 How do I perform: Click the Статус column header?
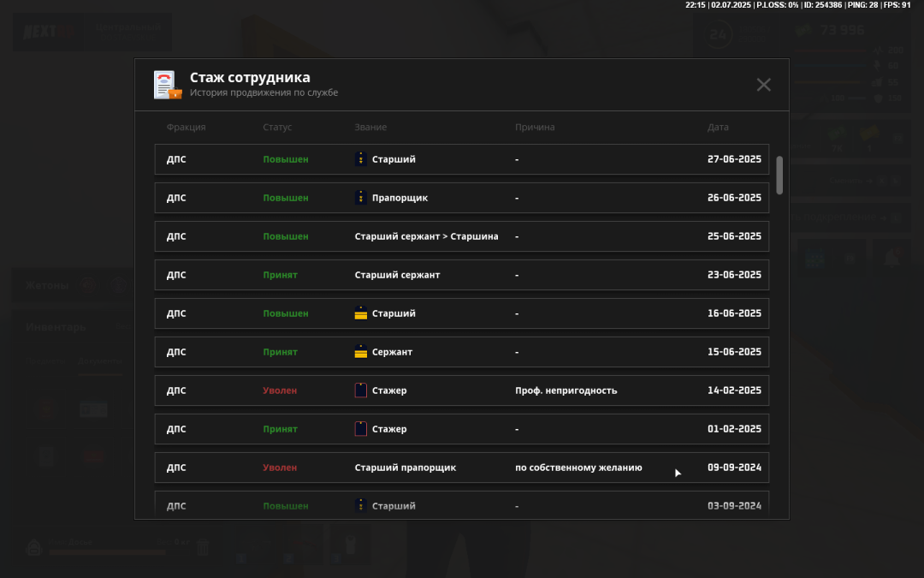(277, 127)
